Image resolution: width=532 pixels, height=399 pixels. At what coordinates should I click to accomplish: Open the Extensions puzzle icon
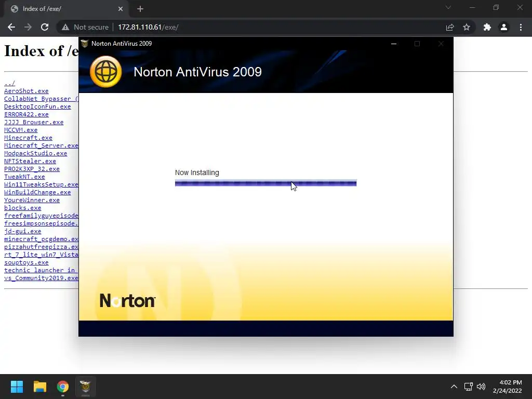point(487,27)
